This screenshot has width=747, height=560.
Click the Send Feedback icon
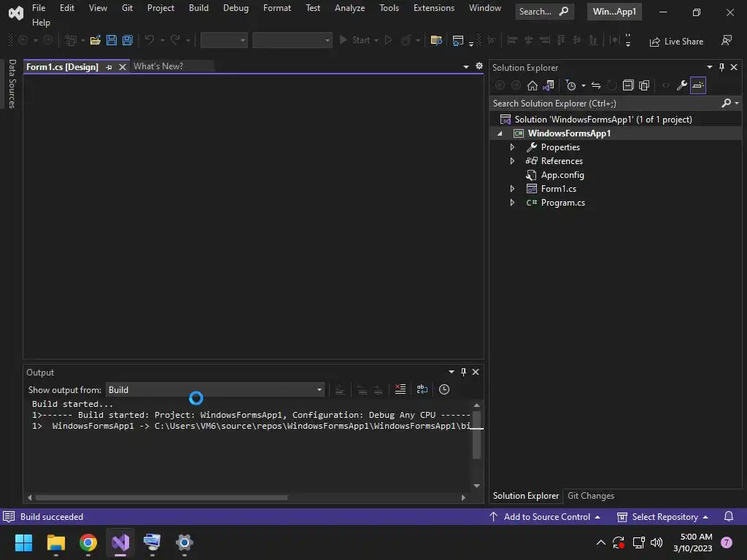click(727, 41)
